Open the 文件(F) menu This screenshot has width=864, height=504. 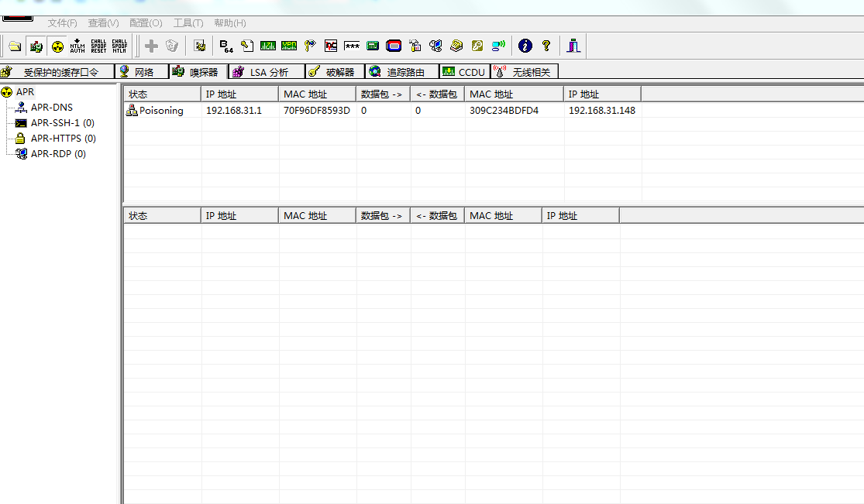62,23
